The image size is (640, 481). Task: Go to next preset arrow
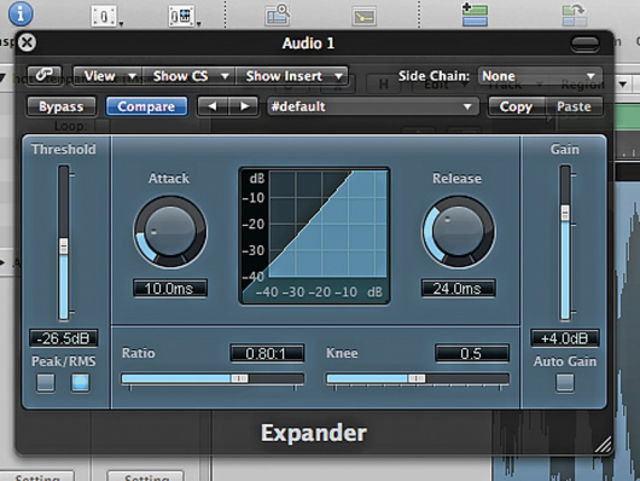click(244, 107)
